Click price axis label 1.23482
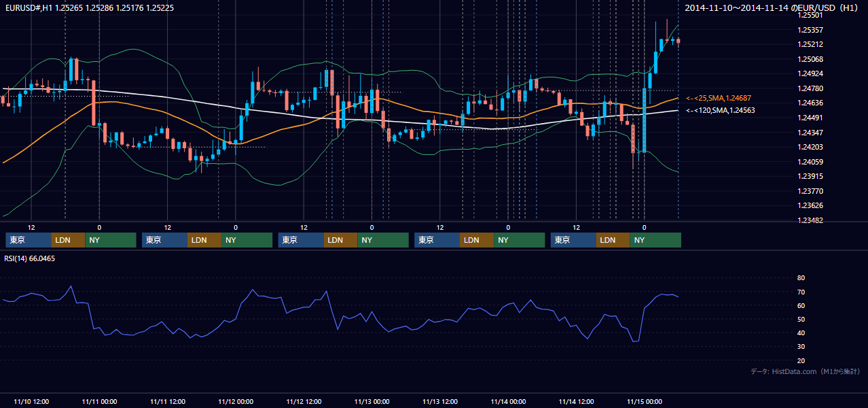Image resolution: width=868 pixels, height=408 pixels. coord(810,220)
